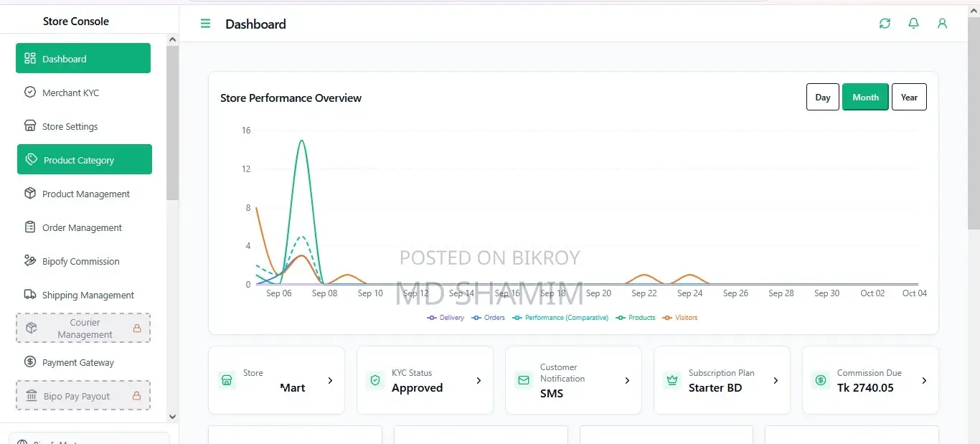The image size is (980, 444).
Task: Open the user profile icon
Action: (942, 24)
